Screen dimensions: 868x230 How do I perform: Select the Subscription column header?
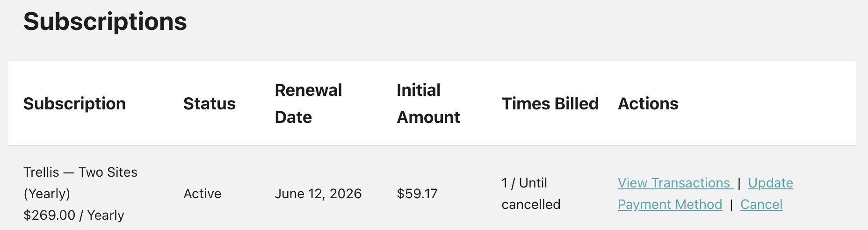point(74,103)
